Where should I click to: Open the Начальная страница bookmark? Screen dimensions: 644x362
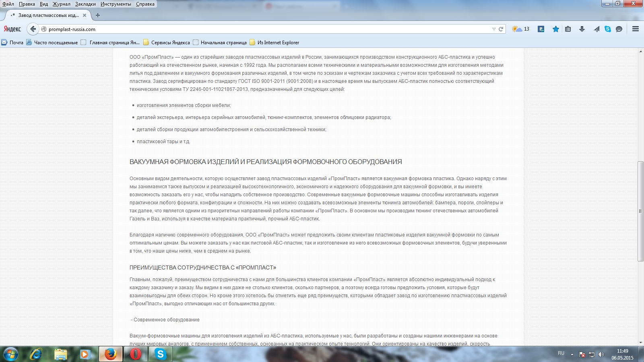220,42
